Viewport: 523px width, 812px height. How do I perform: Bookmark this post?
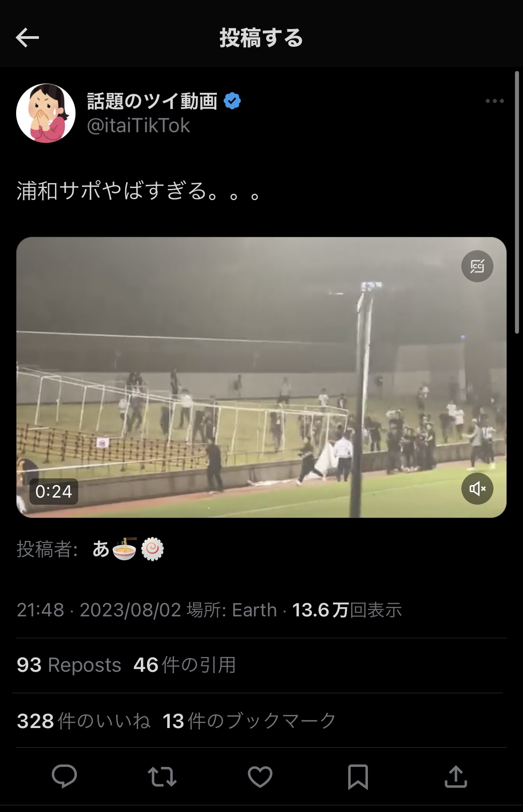358,777
